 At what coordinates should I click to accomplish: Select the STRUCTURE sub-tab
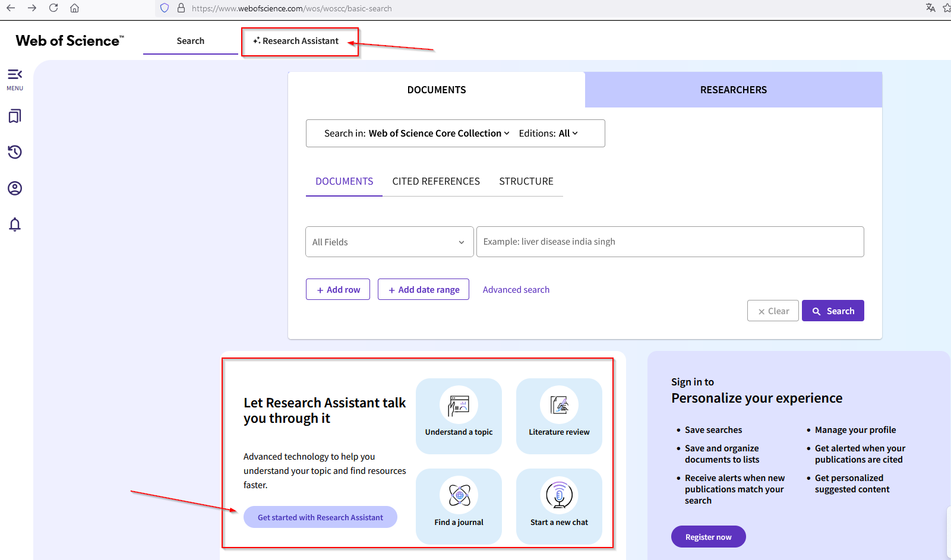click(526, 181)
